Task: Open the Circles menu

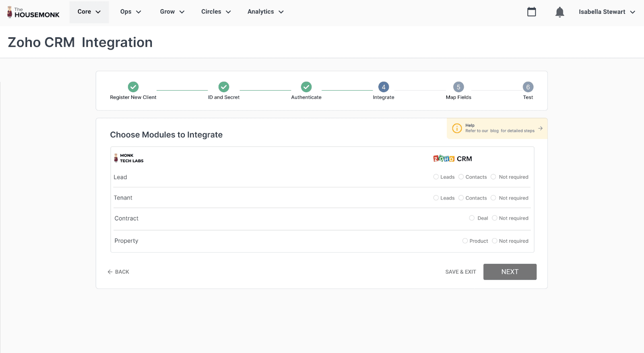Action: click(216, 12)
